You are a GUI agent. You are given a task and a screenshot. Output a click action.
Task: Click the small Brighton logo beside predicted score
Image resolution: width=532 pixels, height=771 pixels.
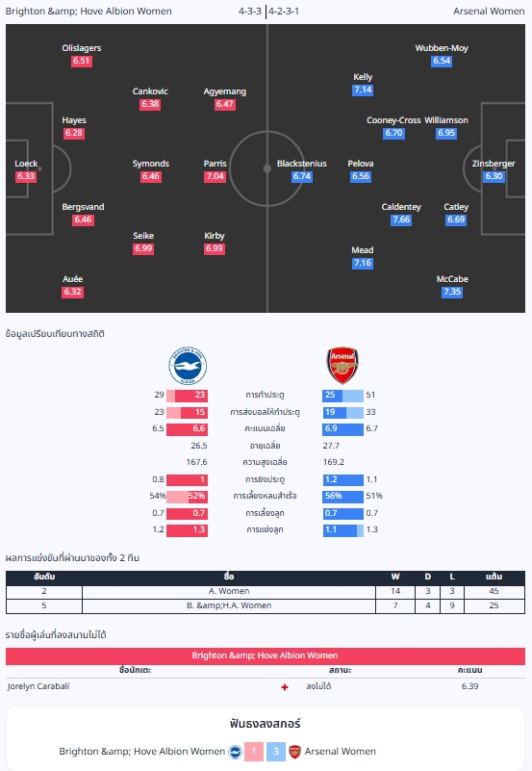click(236, 752)
